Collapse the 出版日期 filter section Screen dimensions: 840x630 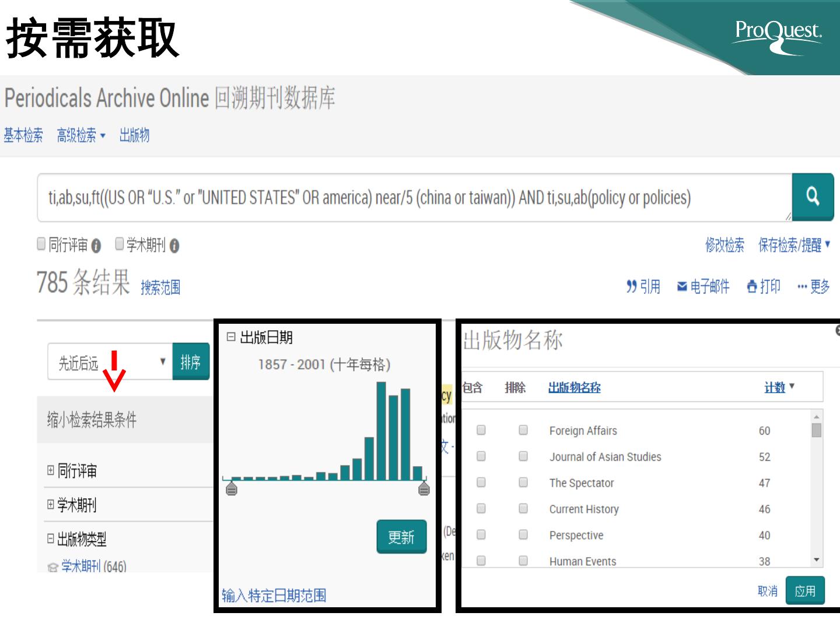click(231, 337)
